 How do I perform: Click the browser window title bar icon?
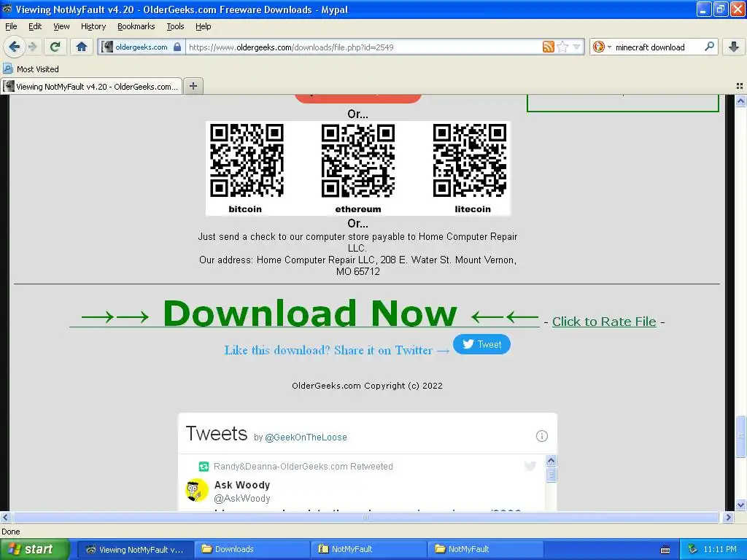pos(7,9)
